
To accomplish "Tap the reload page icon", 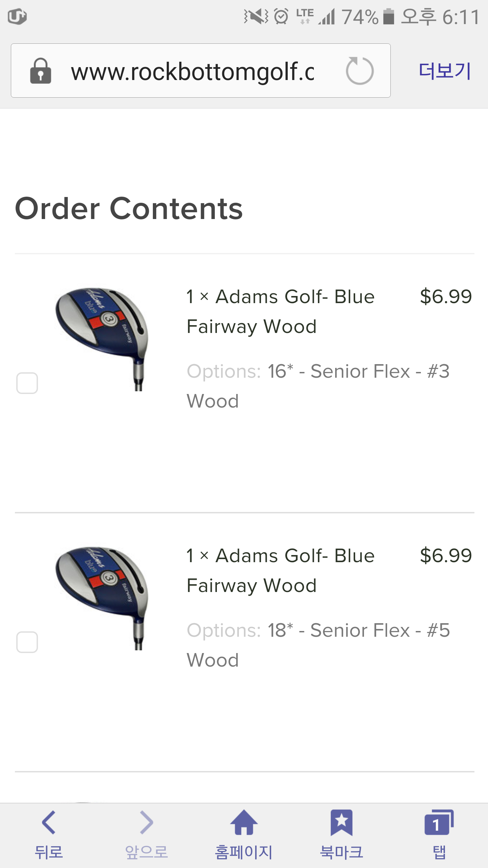I will [360, 71].
